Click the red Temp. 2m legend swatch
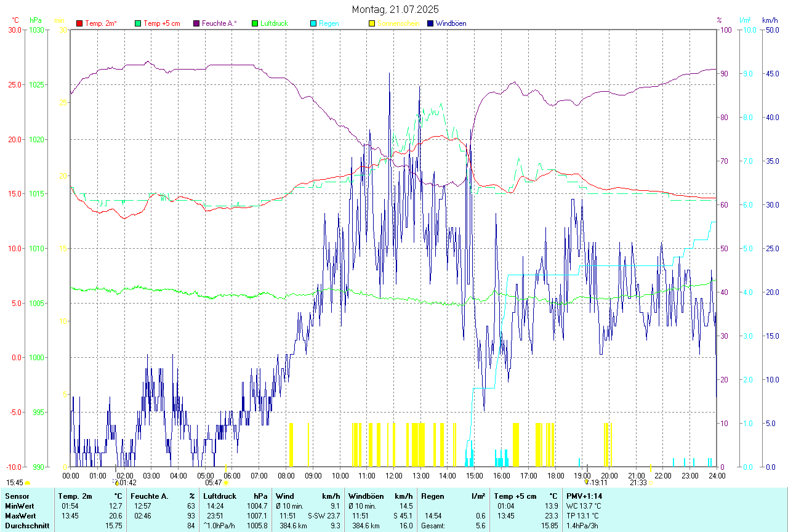Image resolution: width=788 pixels, height=532 pixels. [x=79, y=23]
